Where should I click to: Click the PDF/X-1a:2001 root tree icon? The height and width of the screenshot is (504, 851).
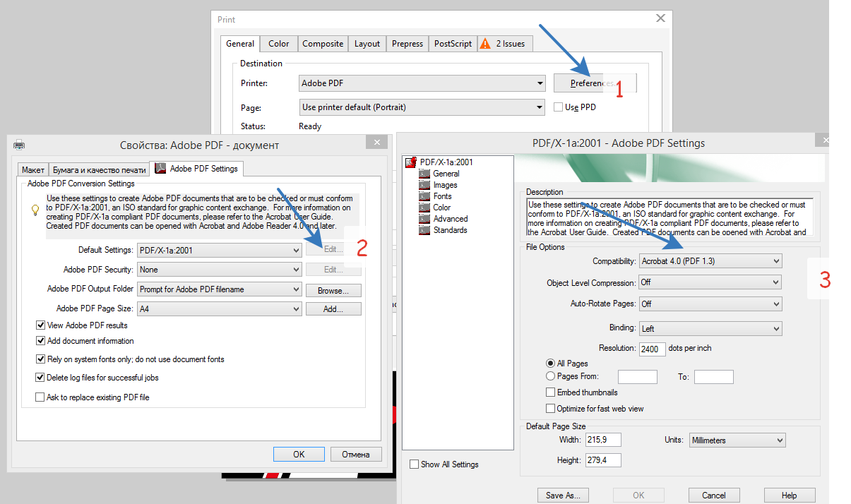pyautogui.click(x=411, y=162)
